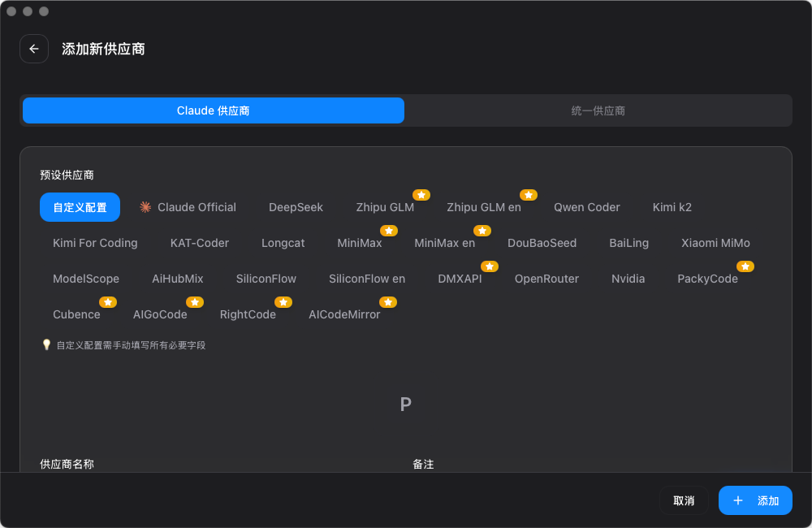Select Kimi k2 preset
Viewport: 812px width, 528px height.
tap(672, 207)
